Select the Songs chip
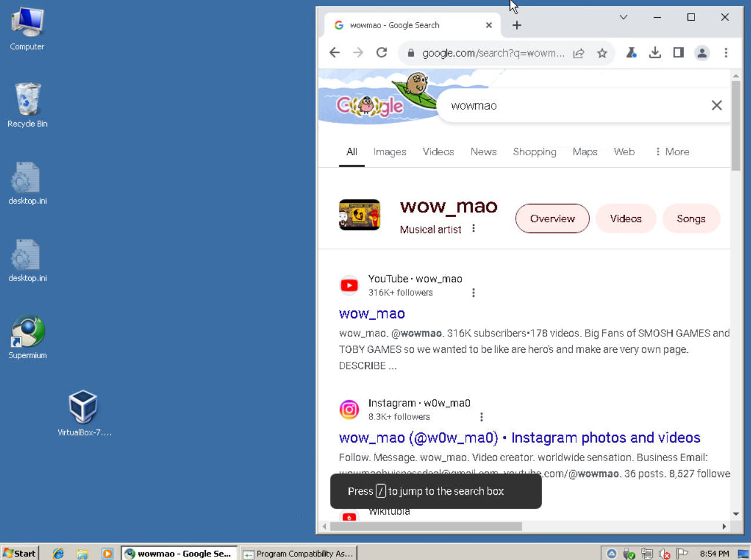Viewport: 751px width, 560px height. (691, 219)
